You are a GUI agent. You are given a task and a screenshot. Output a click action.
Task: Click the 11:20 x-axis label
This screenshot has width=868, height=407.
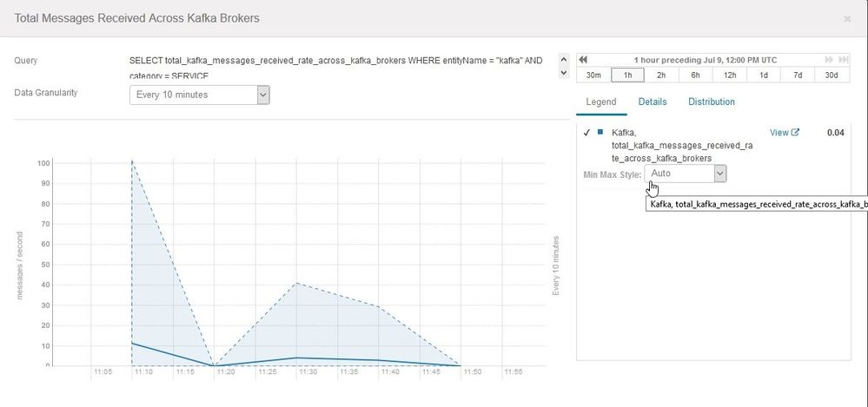tap(226, 372)
